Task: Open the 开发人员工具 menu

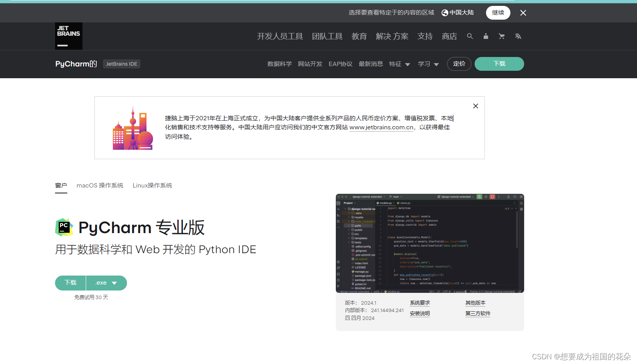Action: (280, 36)
